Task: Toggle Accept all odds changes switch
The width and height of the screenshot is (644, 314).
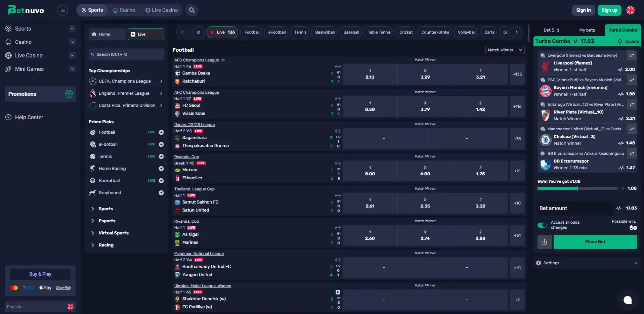Action: pos(542,225)
